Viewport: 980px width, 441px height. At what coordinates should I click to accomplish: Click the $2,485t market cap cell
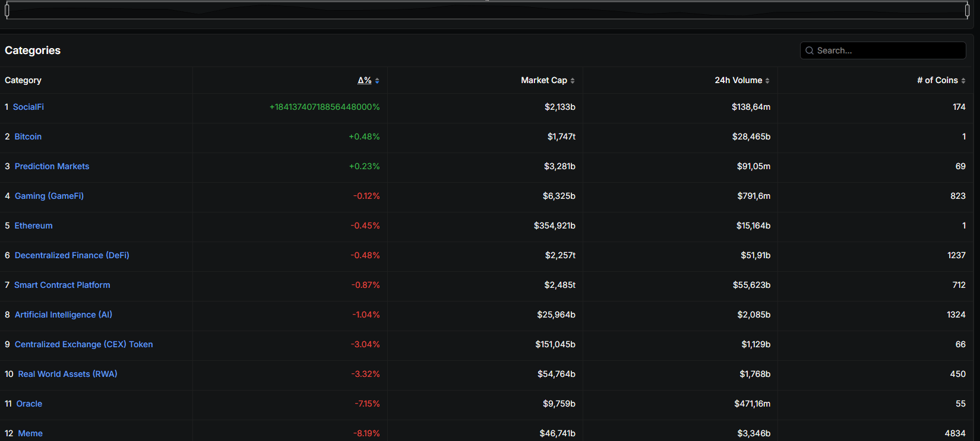[x=560, y=285]
